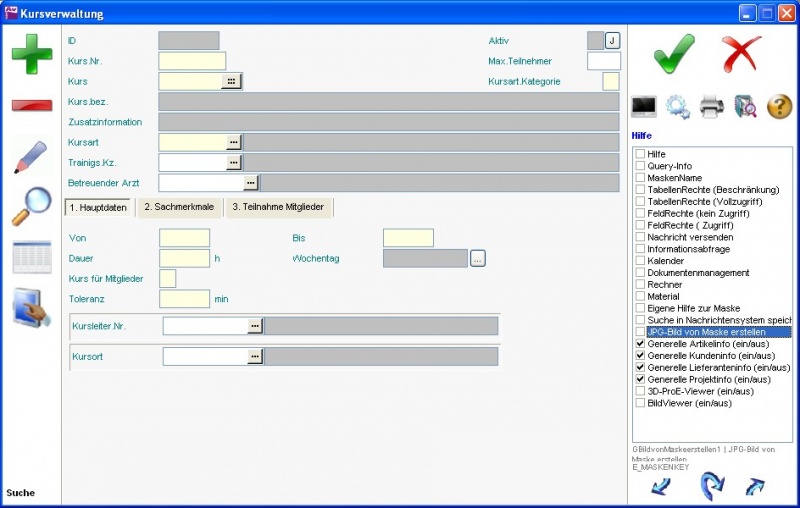
Task: Open help with the question mark icon
Action: click(x=779, y=105)
